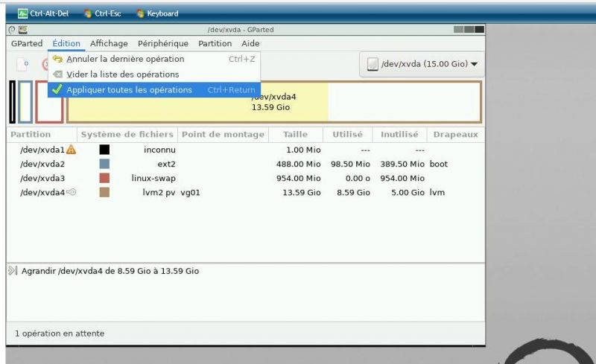Choose Vider la liste des opérations

154,74
